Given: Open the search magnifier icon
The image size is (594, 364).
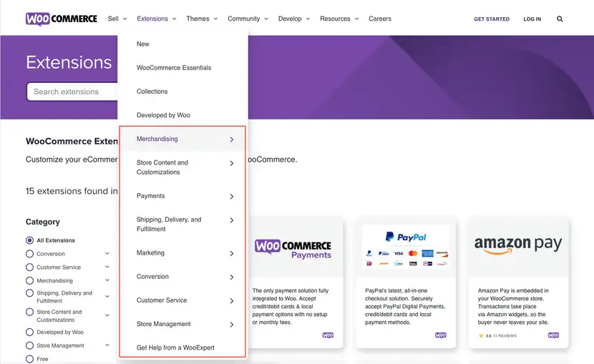Looking at the screenshot, I should [560, 19].
